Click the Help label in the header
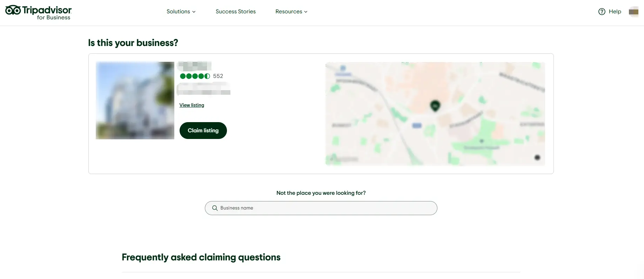Viewport: 644px width, 279px height. [x=614, y=12]
